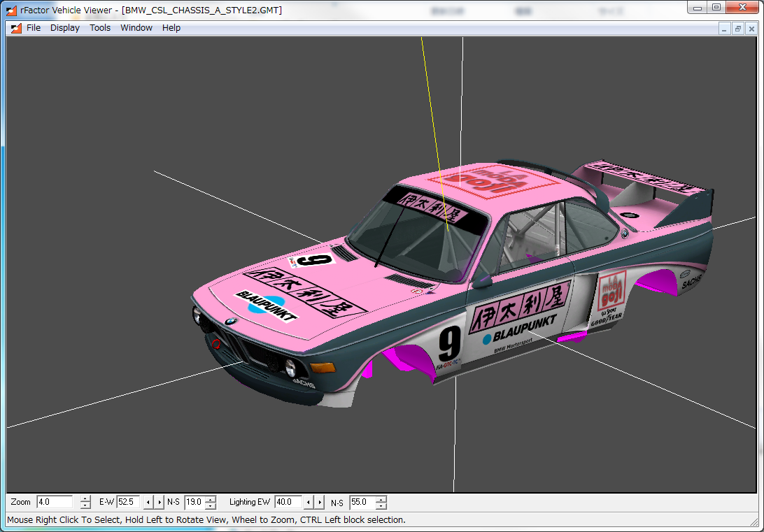Rotate view E-W left with arrow button
Image resolution: width=764 pixels, height=532 pixels.
tap(148, 502)
